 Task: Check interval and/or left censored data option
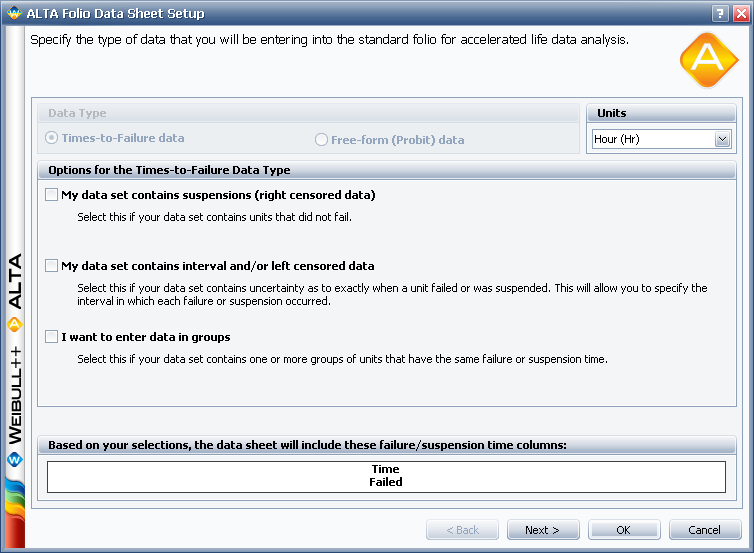52,266
